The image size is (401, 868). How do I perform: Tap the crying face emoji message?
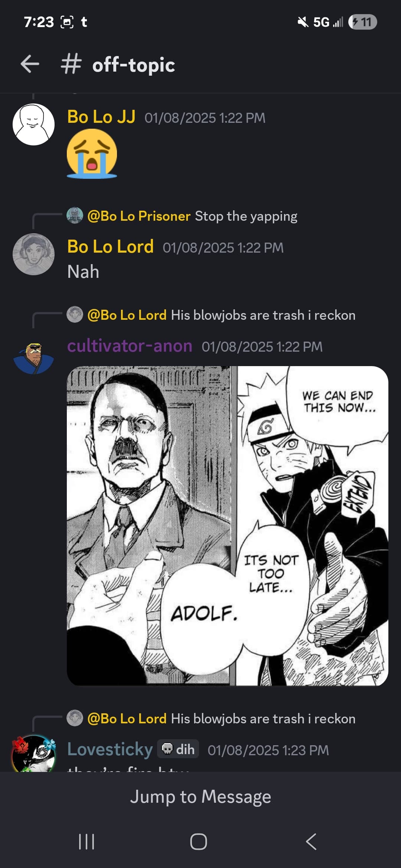pos(92,154)
